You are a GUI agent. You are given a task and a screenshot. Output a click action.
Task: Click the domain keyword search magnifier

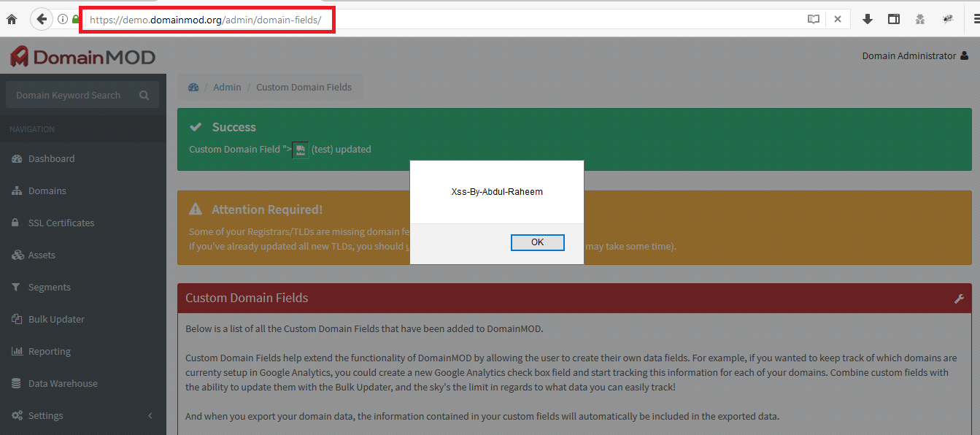pos(144,95)
